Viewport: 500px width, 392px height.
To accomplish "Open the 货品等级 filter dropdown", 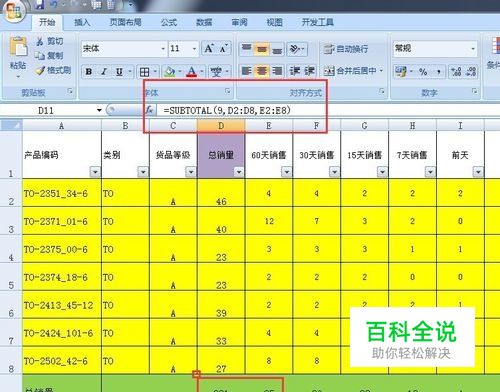I will (x=191, y=172).
